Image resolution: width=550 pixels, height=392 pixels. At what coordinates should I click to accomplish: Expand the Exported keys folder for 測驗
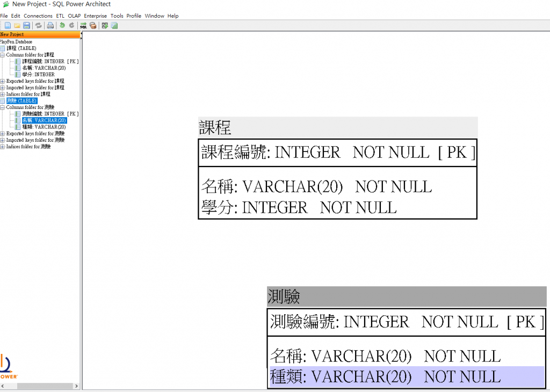[2, 134]
